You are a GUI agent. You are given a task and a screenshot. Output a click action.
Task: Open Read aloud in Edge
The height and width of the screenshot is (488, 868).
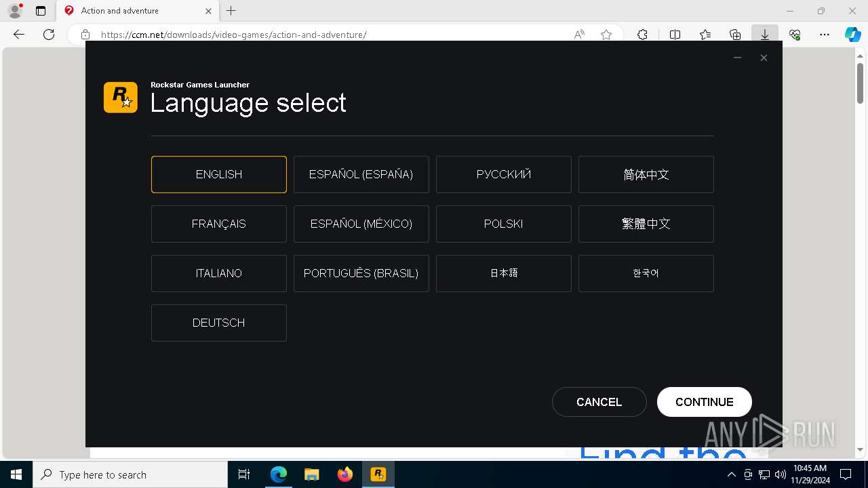(x=579, y=35)
